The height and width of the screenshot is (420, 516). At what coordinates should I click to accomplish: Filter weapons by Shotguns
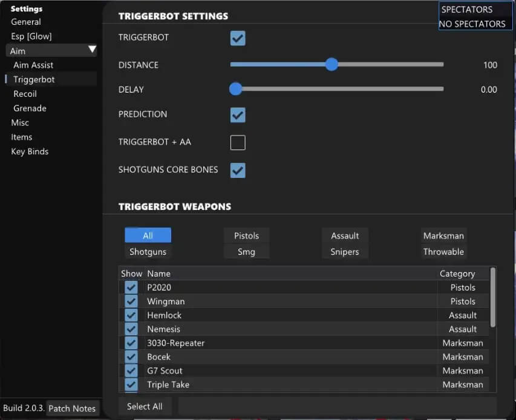click(148, 252)
